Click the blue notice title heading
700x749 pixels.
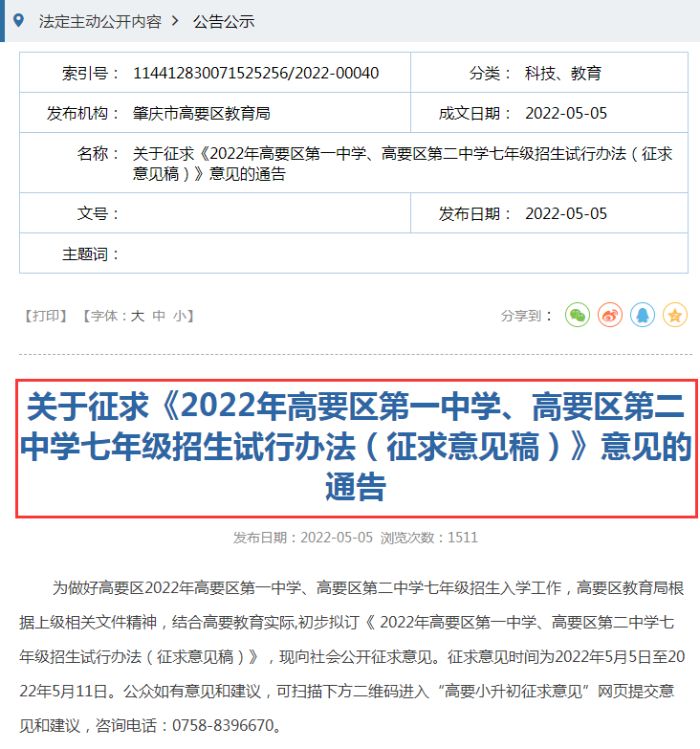356,448
